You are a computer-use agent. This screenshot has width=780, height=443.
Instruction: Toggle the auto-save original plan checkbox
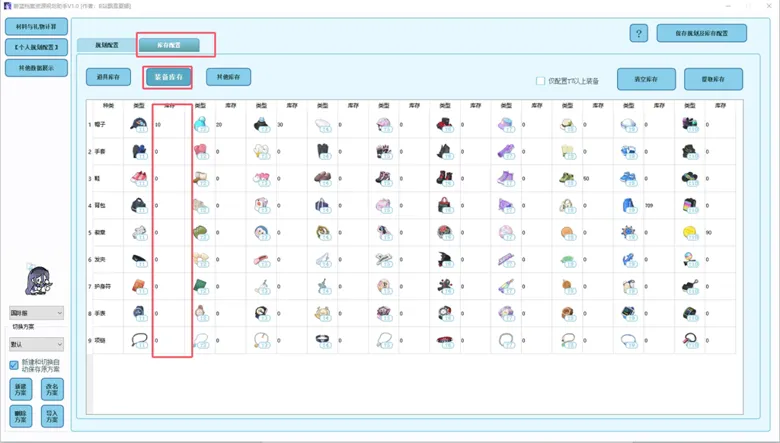coord(14,365)
